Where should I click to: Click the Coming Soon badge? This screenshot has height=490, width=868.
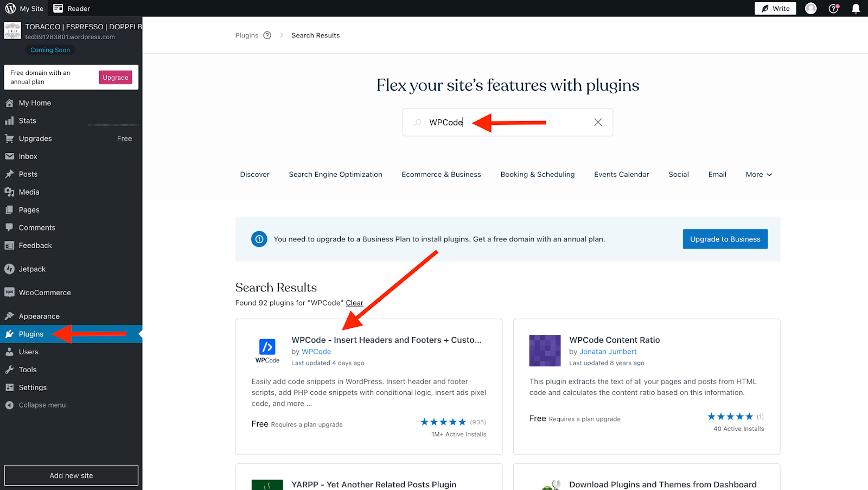pyautogui.click(x=50, y=50)
